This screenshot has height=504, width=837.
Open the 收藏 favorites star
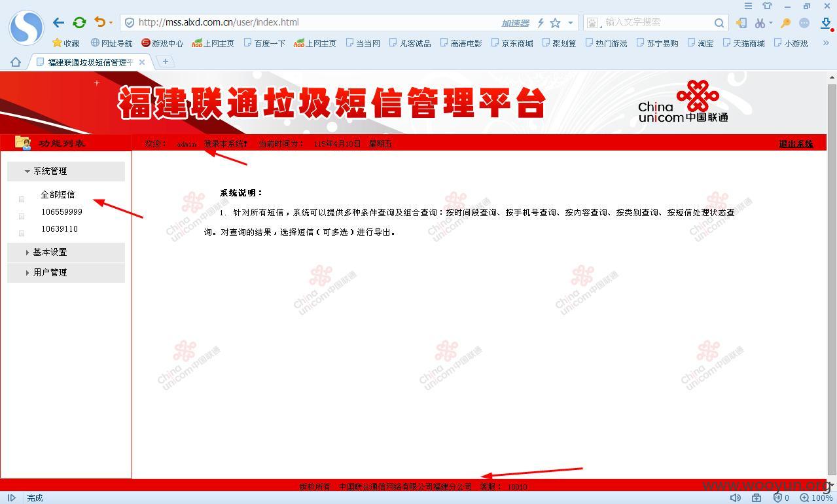pyautogui.click(x=66, y=43)
